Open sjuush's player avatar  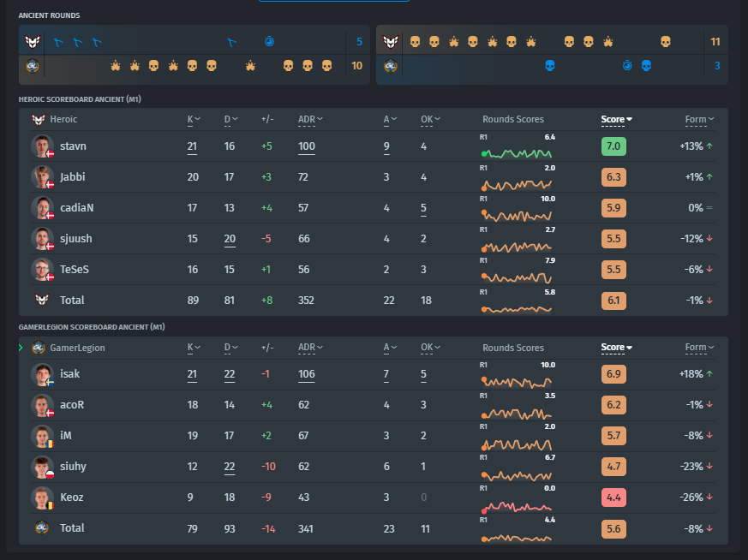click(43, 238)
